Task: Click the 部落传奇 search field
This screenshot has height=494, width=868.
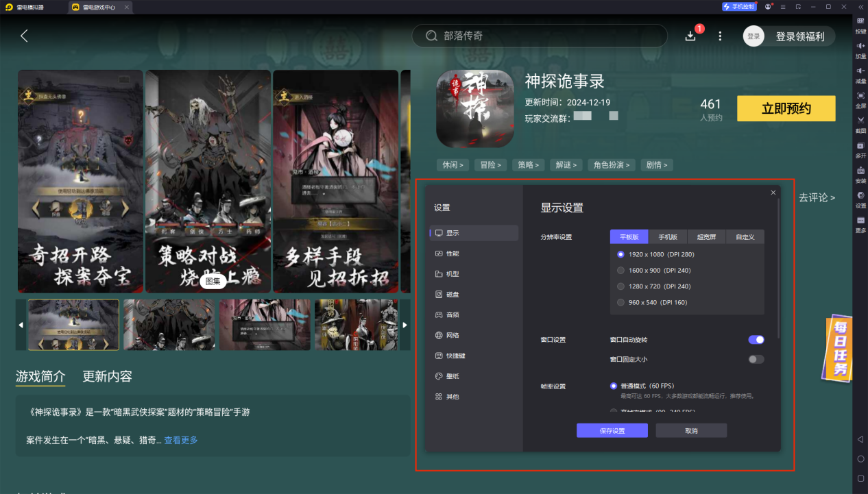Action: point(540,36)
